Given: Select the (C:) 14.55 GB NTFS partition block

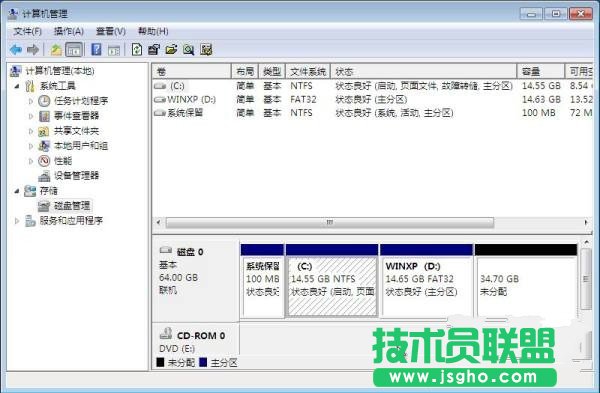Looking at the screenshot, I should click(332, 281).
